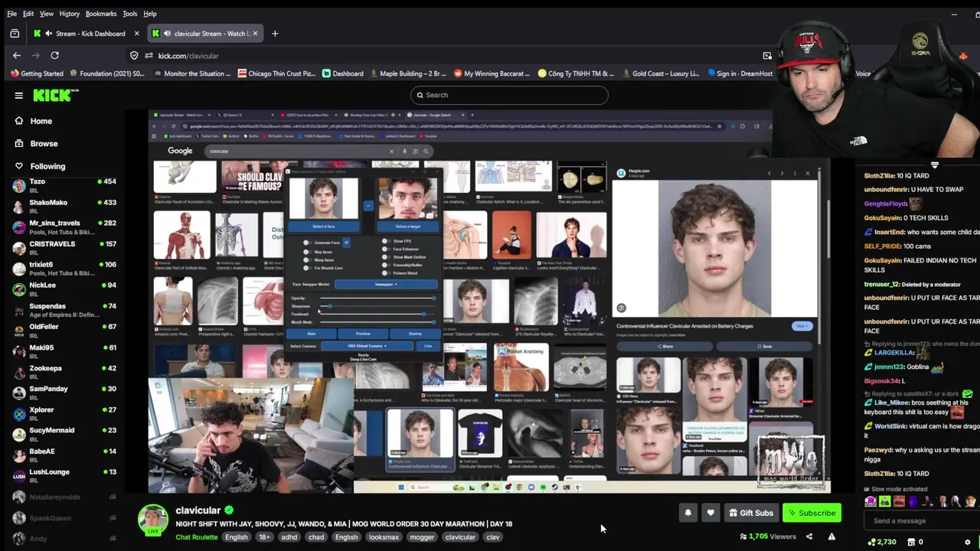The height and width of the screenshot is (551, 980).
Task: Click the looksmax stream tag
Action: tap(384, 537)
